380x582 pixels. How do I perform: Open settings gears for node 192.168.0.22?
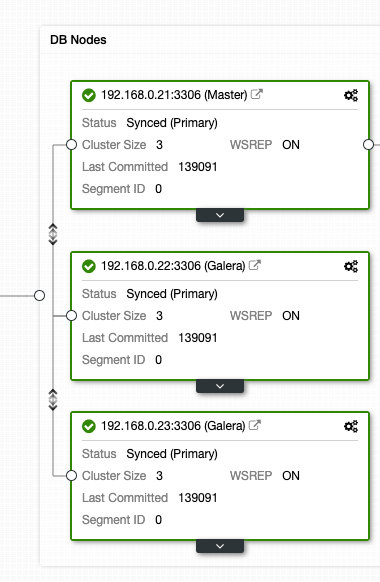(351, 266)
